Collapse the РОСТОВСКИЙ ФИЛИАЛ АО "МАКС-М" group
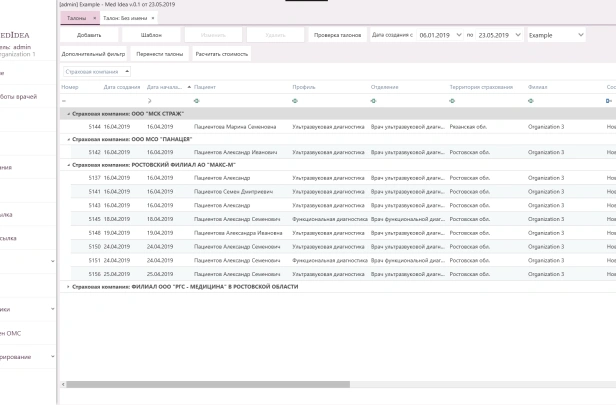The height and width of the screenshot is (405, 616). tap(67, 165)
